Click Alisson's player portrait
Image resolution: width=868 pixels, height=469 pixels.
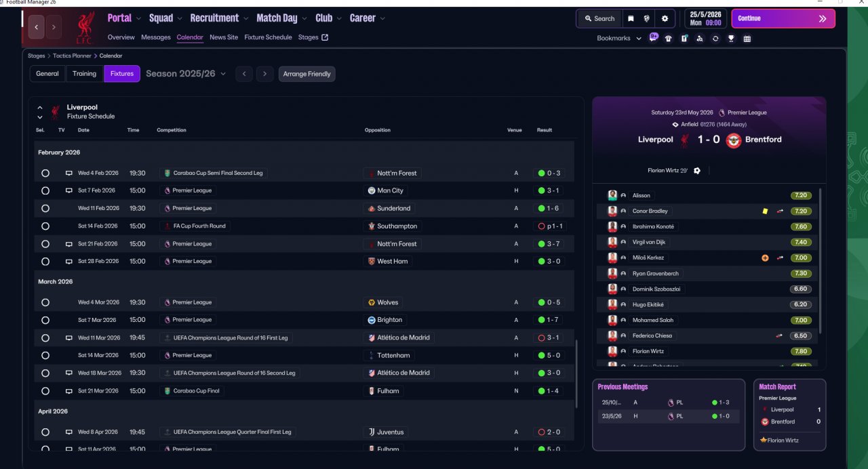pyautogui.click(x=612, y=195)
